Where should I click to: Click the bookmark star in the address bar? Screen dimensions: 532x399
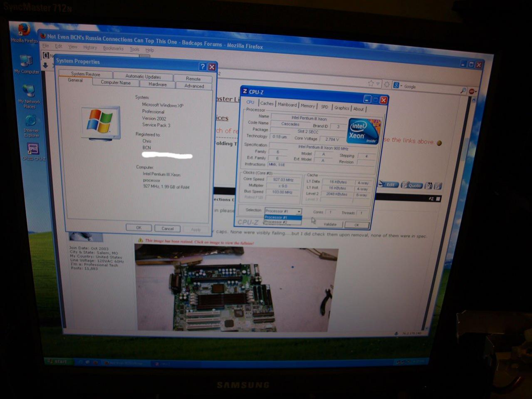click(371, 84)
